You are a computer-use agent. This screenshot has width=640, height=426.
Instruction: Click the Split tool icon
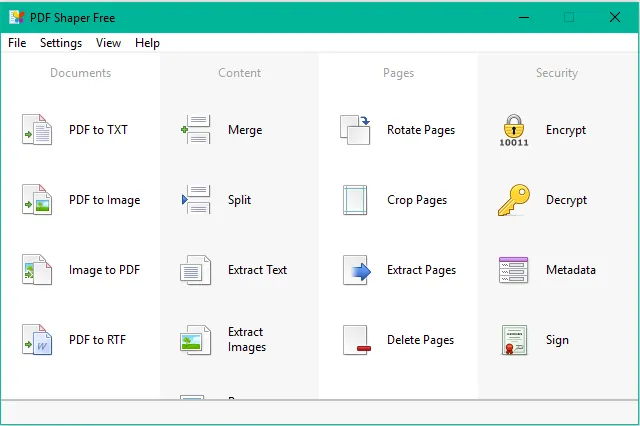click(x=196, y=200)
